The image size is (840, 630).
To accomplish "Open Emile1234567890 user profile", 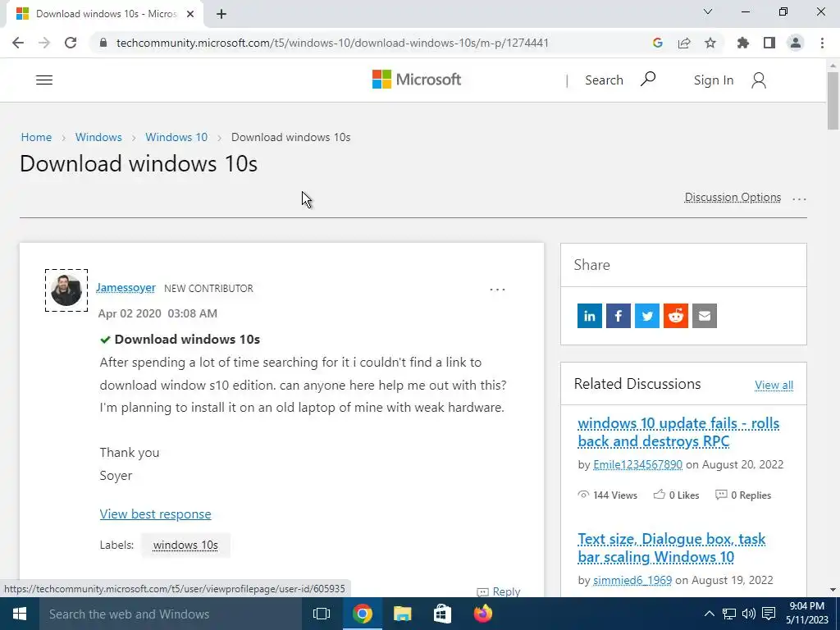I will click(x=637, y=464).
